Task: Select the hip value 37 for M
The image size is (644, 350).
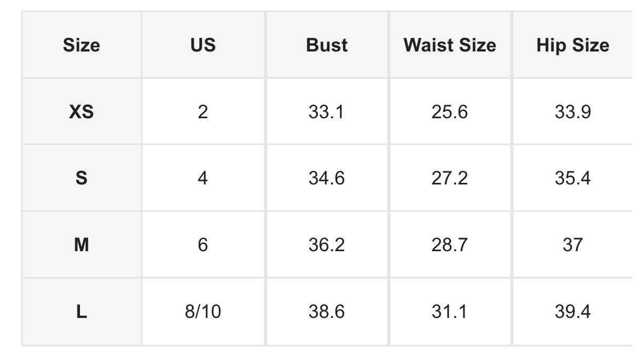Action: (572, 245)
